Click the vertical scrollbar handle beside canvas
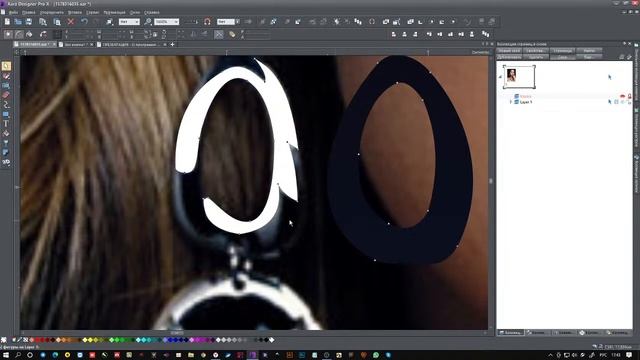640x360 pixels. click(x=491, y=181)
